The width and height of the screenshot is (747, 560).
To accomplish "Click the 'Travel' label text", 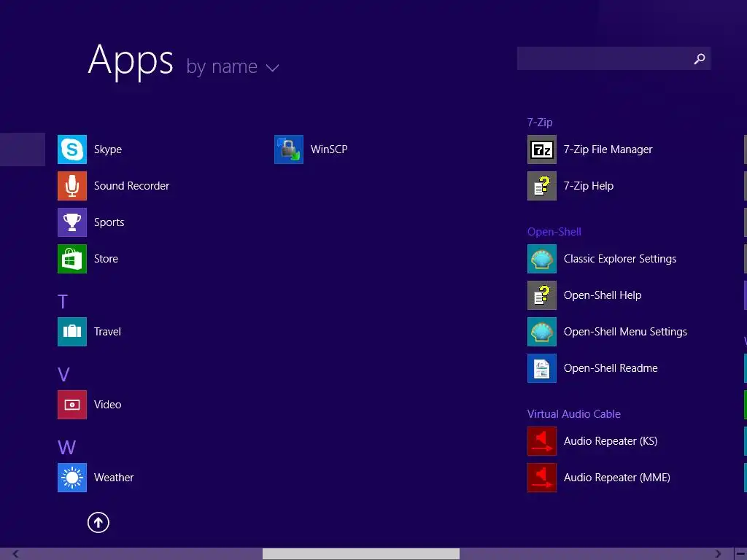I will point(107,332).
